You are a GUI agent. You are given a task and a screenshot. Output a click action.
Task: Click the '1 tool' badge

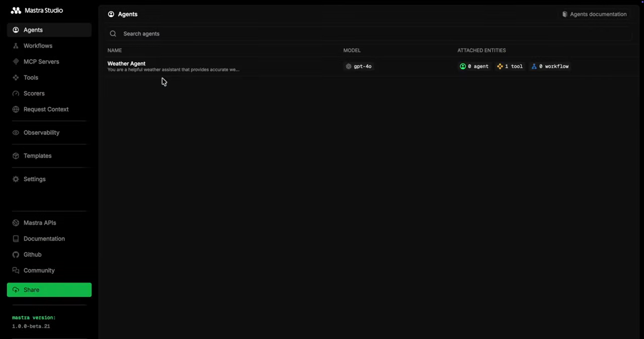pyautogui.click(x=510, y=66)
